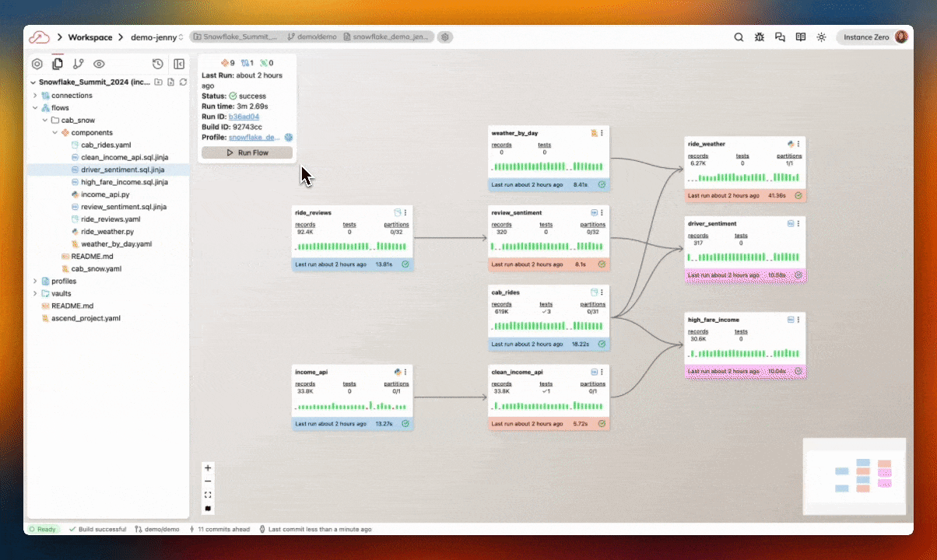Expand the vaults folder
Viewport: 937px width, 560px height.
[35, 293]
